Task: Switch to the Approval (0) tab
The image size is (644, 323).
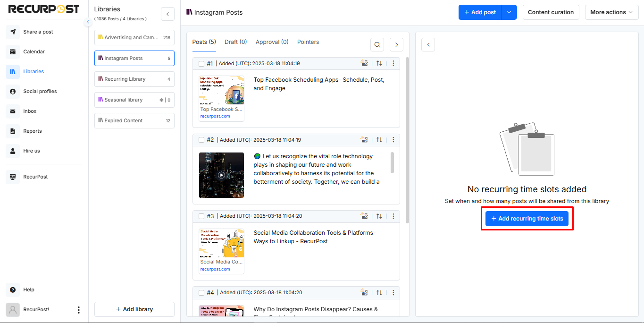Action: [x=272, y=42]
